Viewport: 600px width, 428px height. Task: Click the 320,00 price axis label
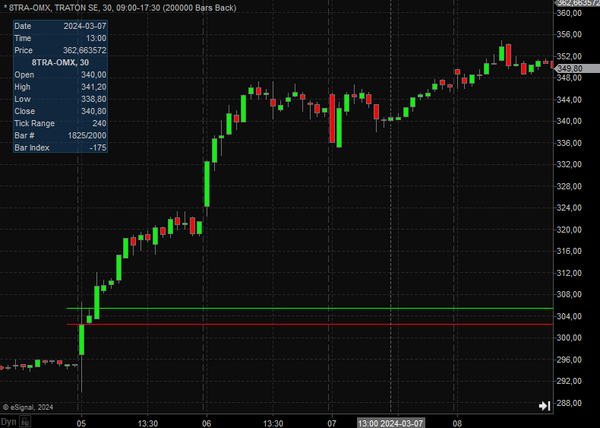pyautogui.click(x=570, y=229)
